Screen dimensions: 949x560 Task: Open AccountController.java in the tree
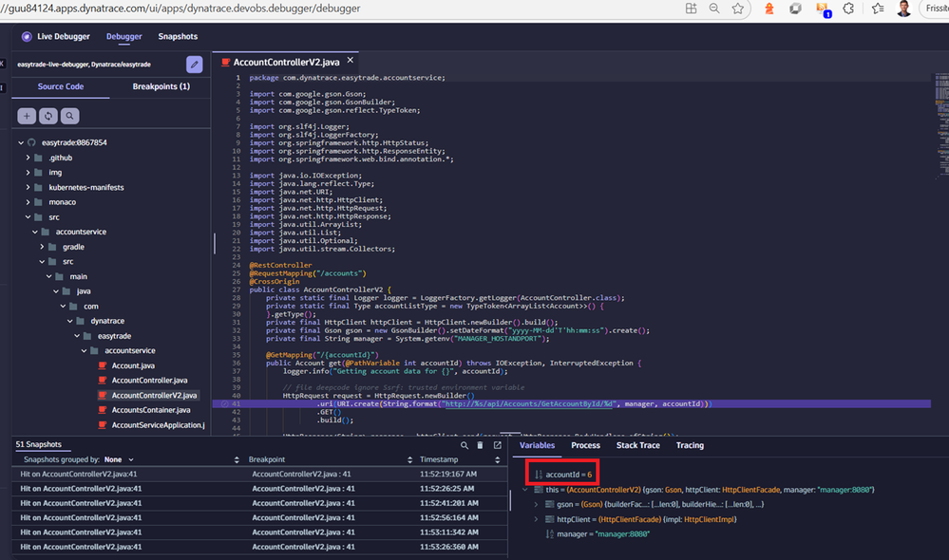tap(149, 381)
